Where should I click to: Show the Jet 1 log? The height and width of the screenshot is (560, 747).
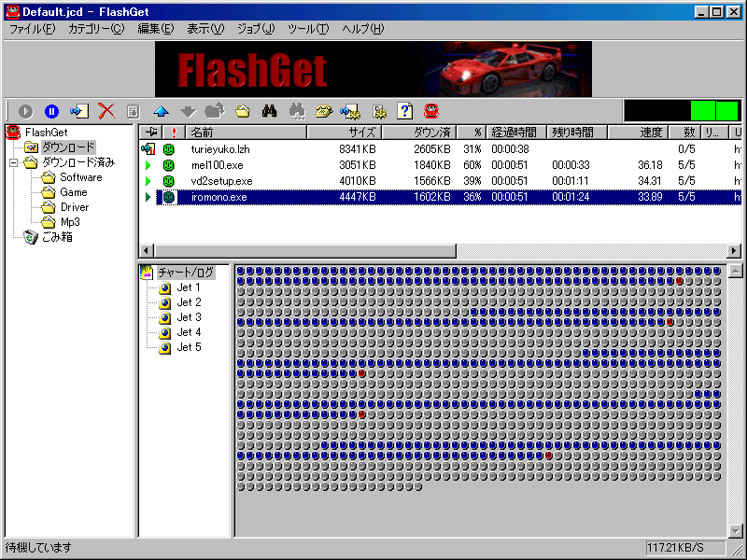coord(189,287)
